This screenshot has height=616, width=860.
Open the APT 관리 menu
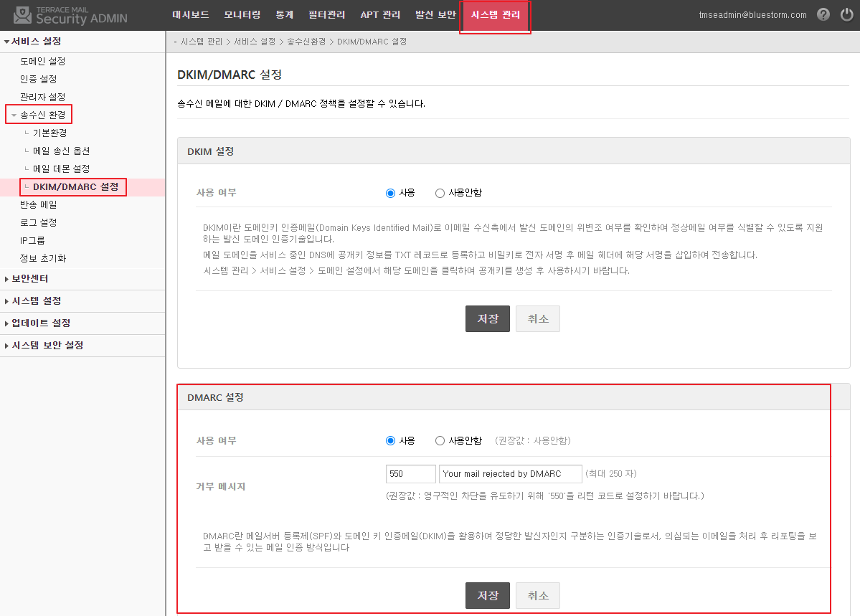click(x=380, y=15)
